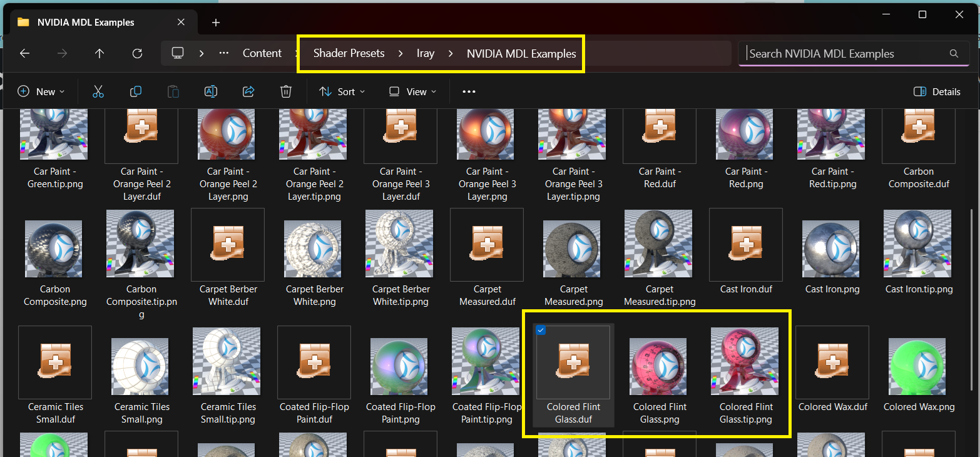Viewport: 980px width, 457px height.
Task: Select Coated Flip-Flop Paint.png thumbnail
Action: [399, 367]
